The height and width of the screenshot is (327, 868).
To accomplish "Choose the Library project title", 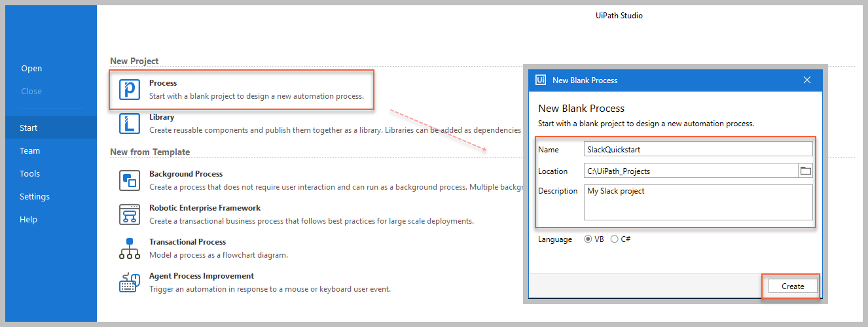I will click(162, 117).
